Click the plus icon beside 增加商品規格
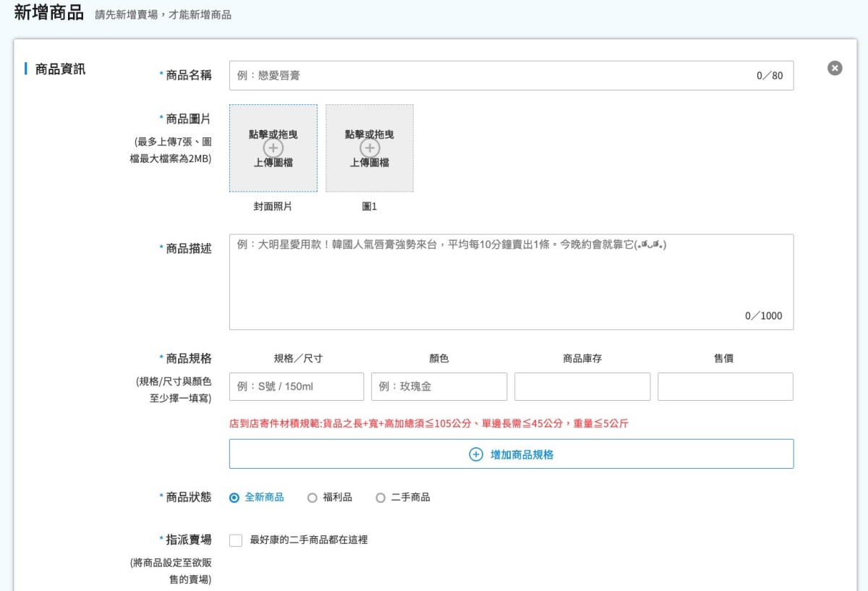The width and height of the screenshot is (868, 591). (x=476, y=454)
